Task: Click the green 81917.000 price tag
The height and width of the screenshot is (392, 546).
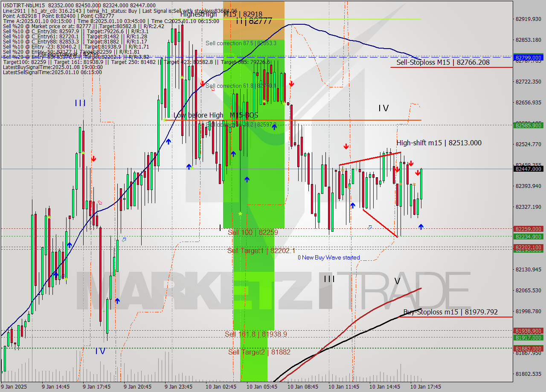Action: point(529,337)
